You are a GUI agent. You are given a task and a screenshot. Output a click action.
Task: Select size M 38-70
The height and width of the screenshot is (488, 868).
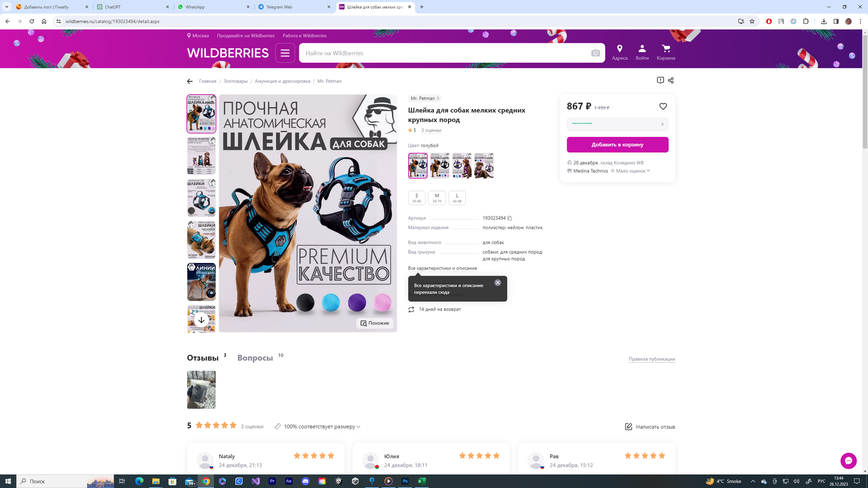coord(437,198)
